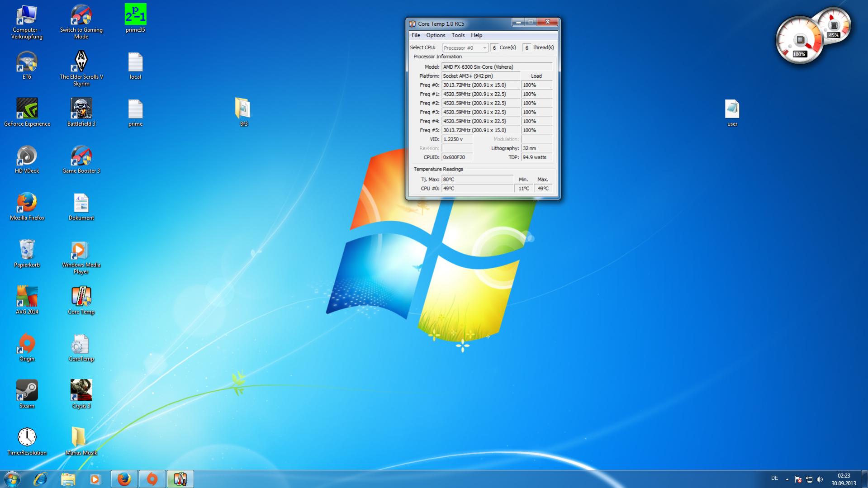868x488 pixels.
Task: Select the Switch to Gaming Mode shortcut
Action: coord(81,23)
